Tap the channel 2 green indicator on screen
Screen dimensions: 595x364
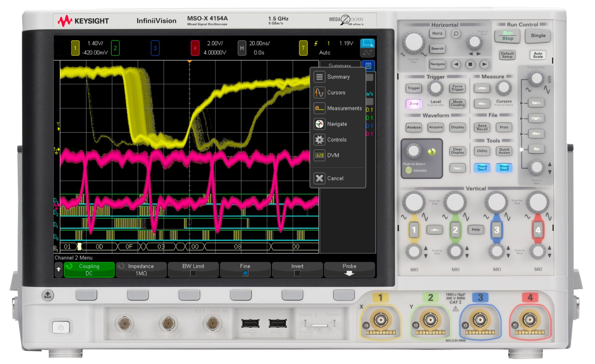point(115,48)
